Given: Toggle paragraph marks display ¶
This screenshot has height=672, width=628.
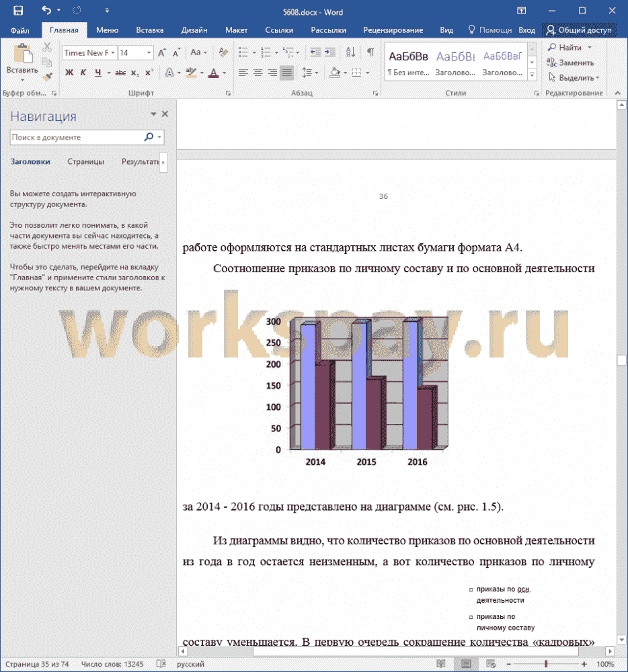Looking at the screenshot, I should pyautogui.click(x=370, y=52).
